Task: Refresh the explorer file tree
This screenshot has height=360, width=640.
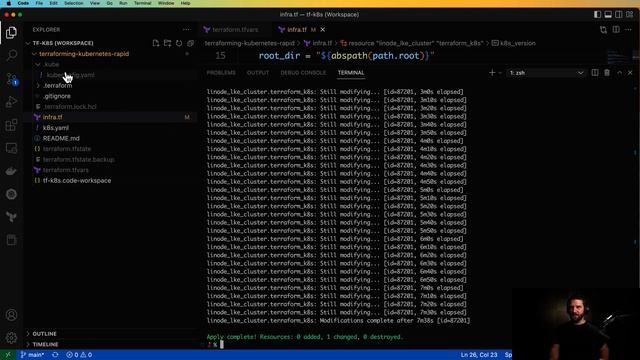Action: (179, 43)
